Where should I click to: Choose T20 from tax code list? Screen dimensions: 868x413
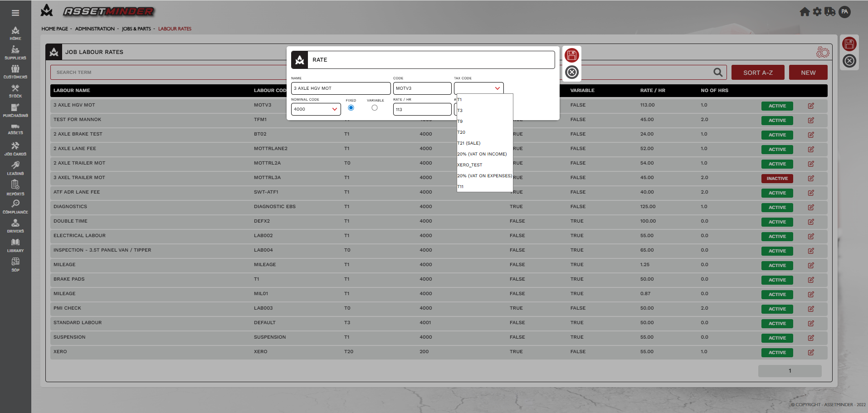(x=461, y=132)
